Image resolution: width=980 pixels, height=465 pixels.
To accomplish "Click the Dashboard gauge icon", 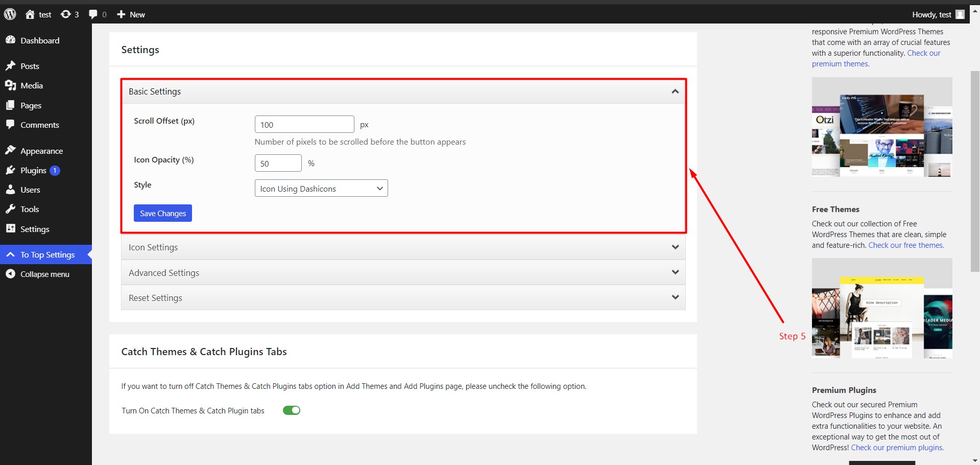I will pos(10,40).
